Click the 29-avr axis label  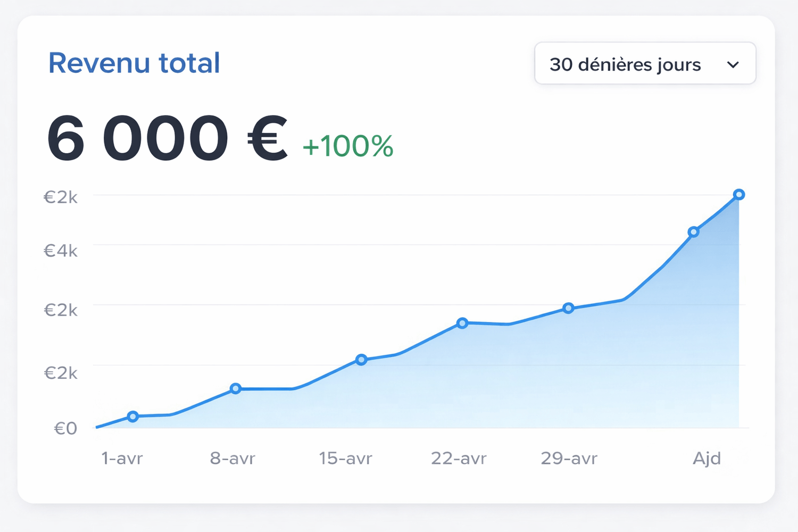click(x=569, y=458)
